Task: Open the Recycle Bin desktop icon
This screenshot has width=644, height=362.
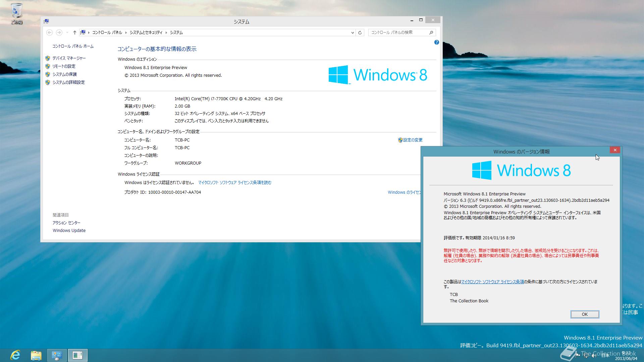Action: click(16, 13)
